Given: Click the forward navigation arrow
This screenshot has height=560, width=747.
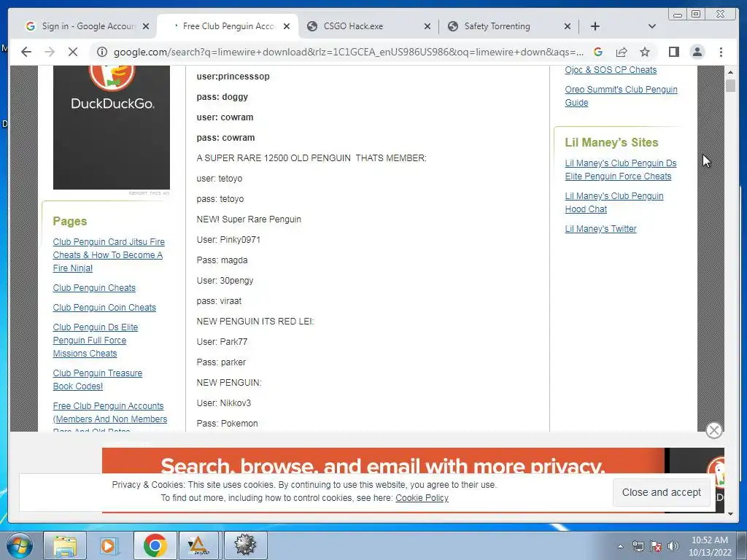Looking at the screenshot, I should coord(50,52).
